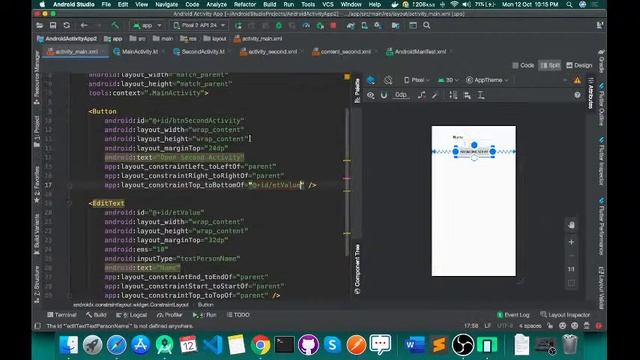This screenshot has height=360, width=640.
Task: Open Project Structure toolbar icon
Action: [395, 25]
